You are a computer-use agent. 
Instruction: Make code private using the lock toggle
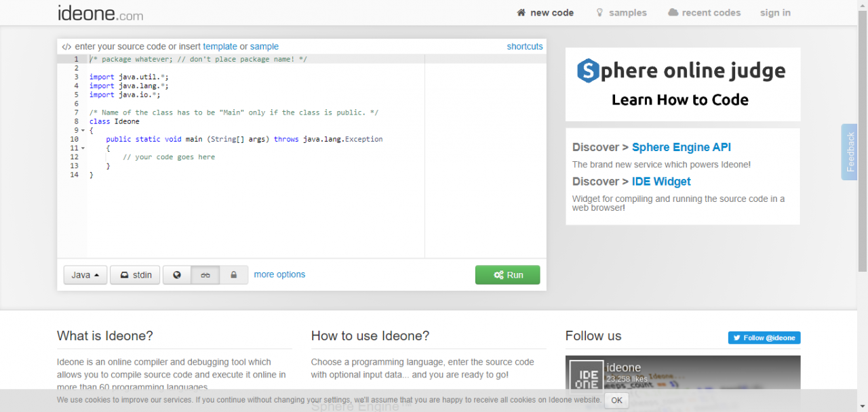(233, 274)
